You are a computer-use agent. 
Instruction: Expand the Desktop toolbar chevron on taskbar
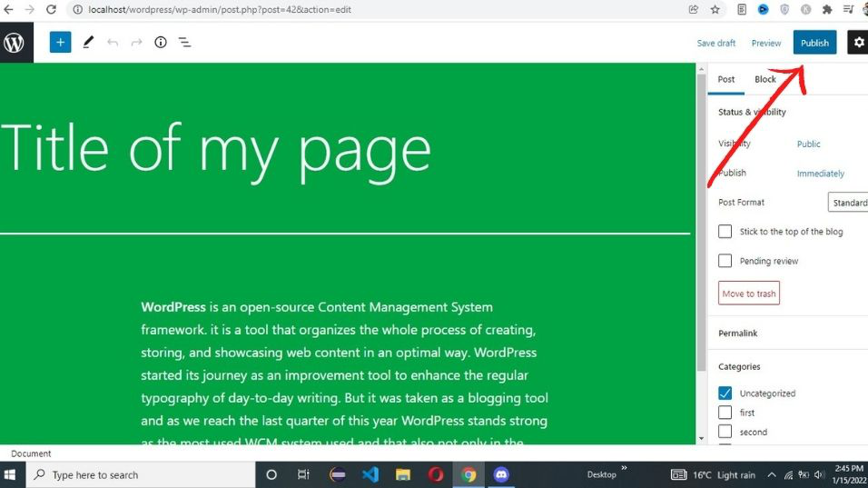tap(624, 469)
